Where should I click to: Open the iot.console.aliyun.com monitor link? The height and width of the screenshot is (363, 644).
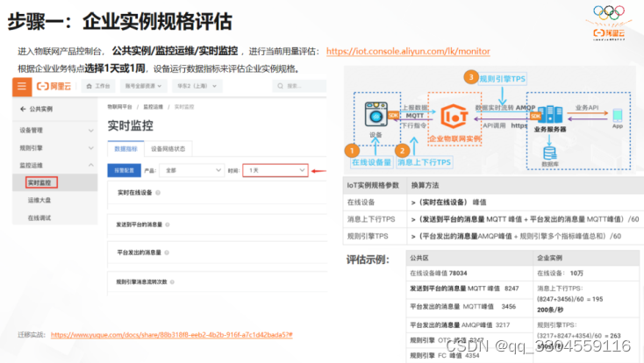[408, 52]
